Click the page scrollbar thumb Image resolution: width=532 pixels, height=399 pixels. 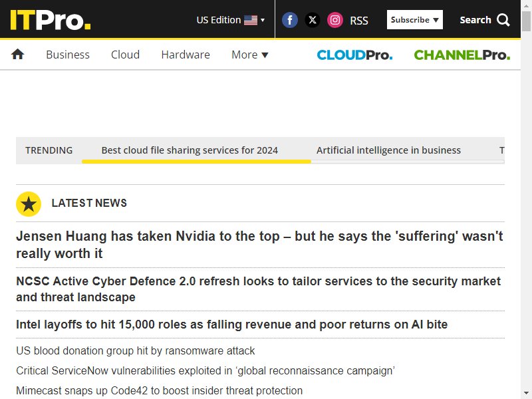[526, 21]
